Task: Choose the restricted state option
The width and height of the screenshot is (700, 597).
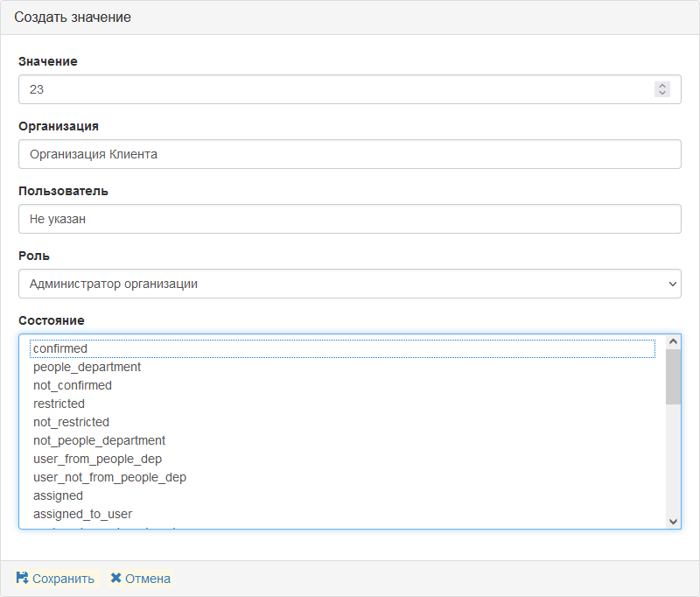Action: pos(59,404)
